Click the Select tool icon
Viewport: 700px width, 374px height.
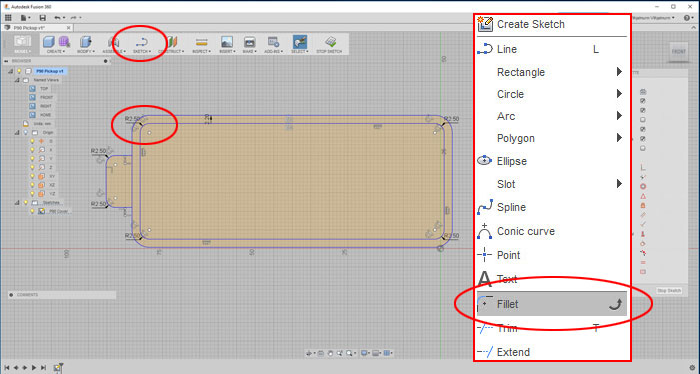coord(300,42)
